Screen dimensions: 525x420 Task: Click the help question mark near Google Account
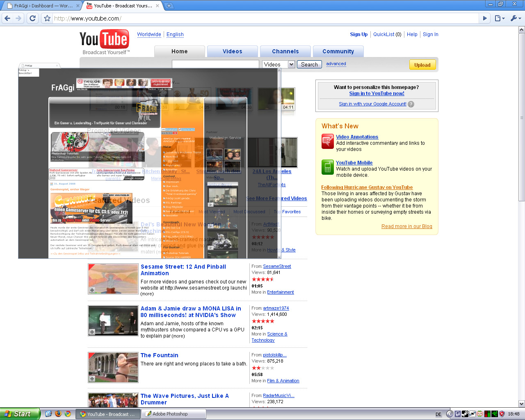(411, 104)
